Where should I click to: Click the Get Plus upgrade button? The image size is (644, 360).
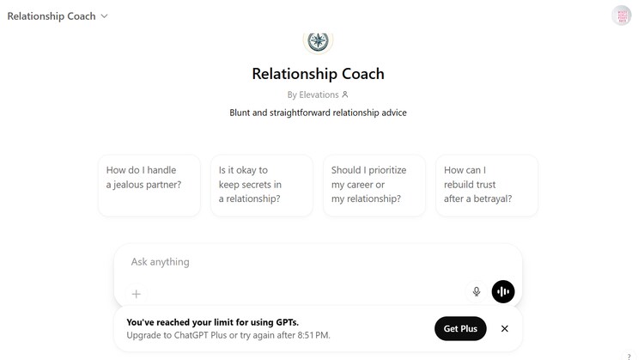[x=460, y=328]
